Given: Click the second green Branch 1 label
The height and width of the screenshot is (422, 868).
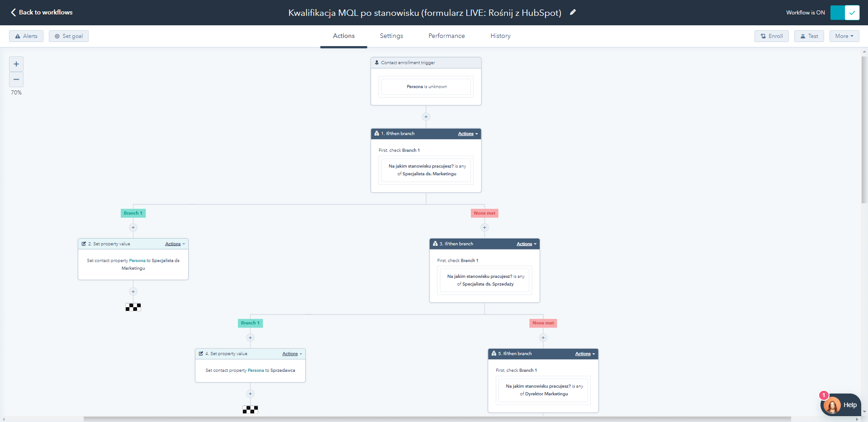Looking at the screenshot, I should pyautogui.click(x=250, y=323).
